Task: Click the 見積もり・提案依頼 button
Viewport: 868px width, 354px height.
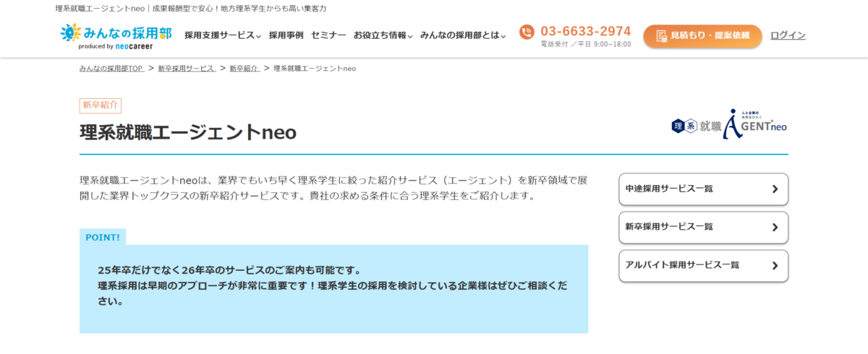Action: click(702, 36)
